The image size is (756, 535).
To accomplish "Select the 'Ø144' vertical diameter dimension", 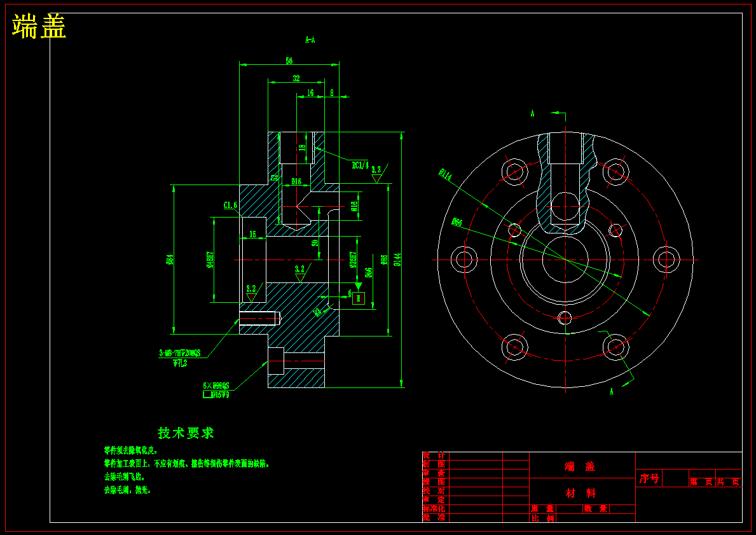I will (x=397, y=260).
